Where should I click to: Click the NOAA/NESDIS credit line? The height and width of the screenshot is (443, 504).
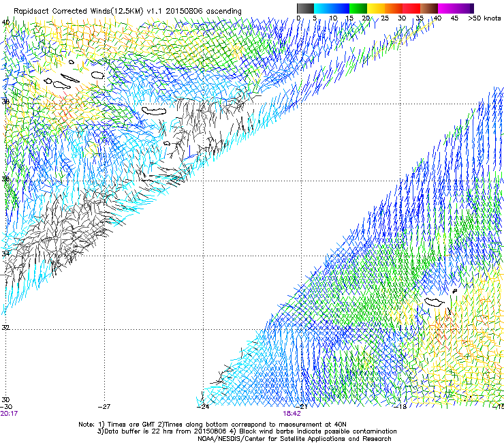point(294,439)
